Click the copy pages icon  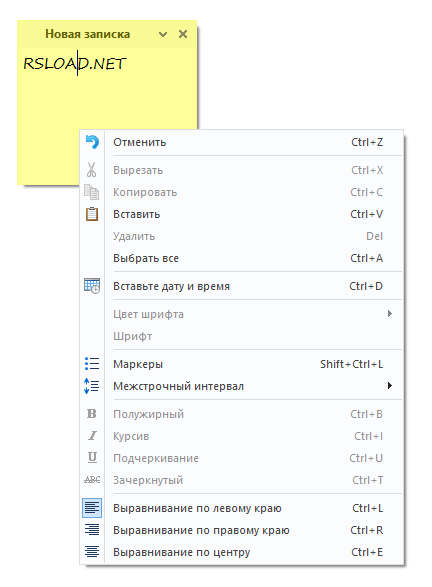point(92,192)
